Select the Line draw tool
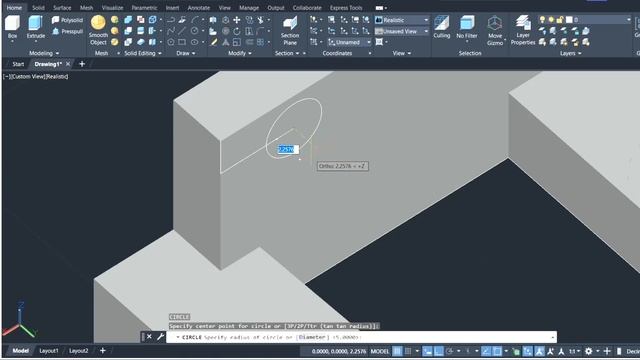 point(182,31)
